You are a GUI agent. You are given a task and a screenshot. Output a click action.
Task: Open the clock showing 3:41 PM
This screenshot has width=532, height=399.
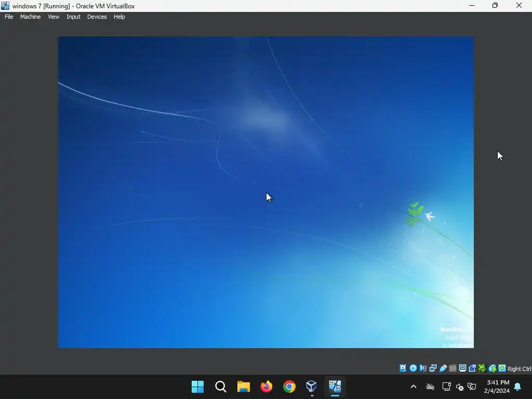[497, 387]
